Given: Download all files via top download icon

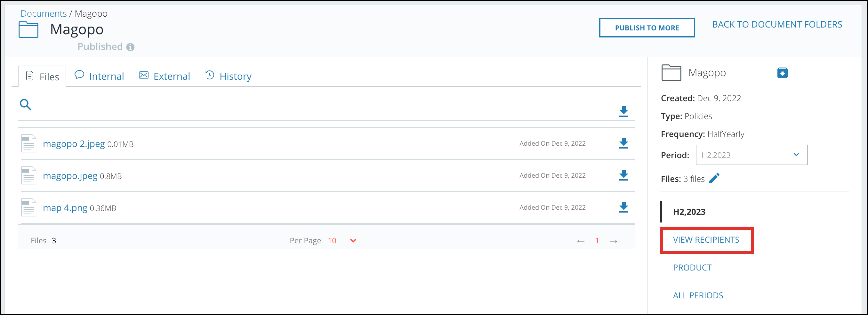Looking at the screenshot, I should [x=624, y=111].
